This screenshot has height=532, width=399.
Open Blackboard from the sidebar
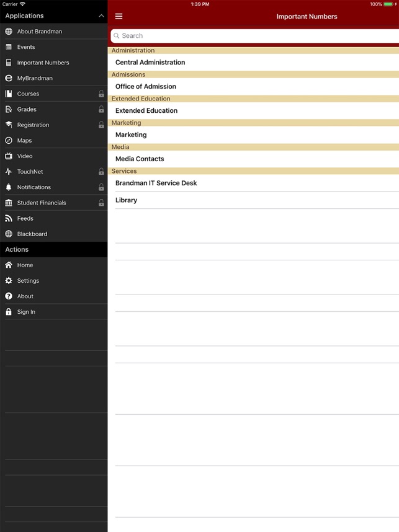click(32, 234)
